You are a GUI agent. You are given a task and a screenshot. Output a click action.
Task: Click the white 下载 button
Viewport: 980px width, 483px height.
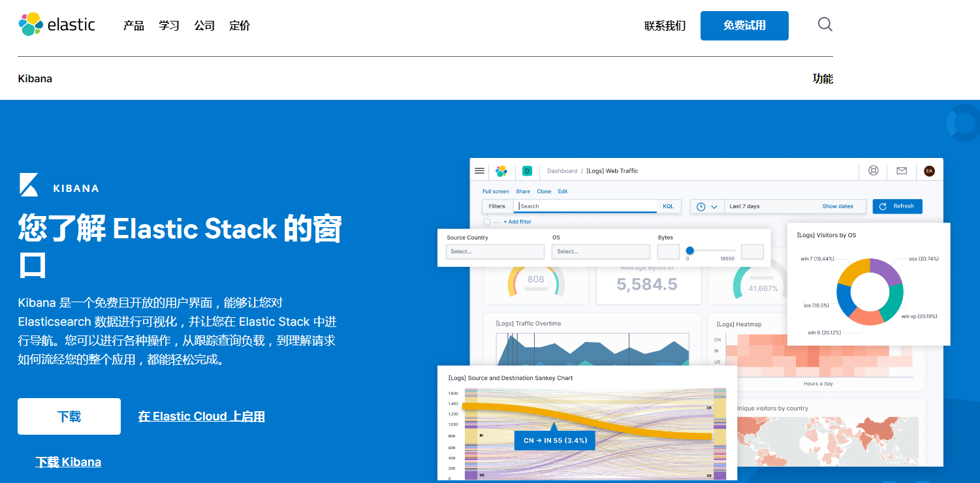point(69,416)
